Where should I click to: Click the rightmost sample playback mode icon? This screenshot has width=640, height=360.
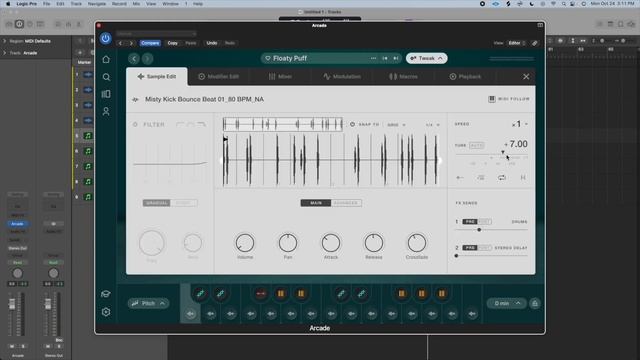[x=523, y=178]
